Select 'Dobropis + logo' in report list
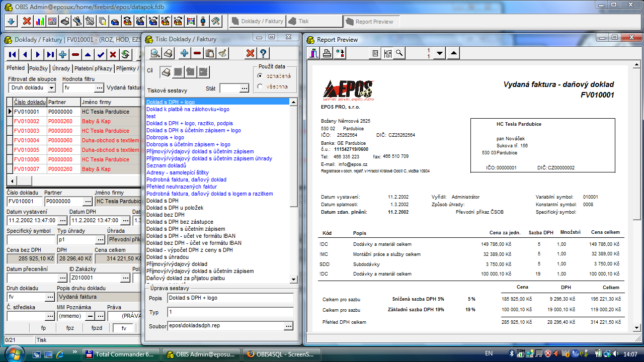This screenshot has width=644, height=362. tap(166, 137)
